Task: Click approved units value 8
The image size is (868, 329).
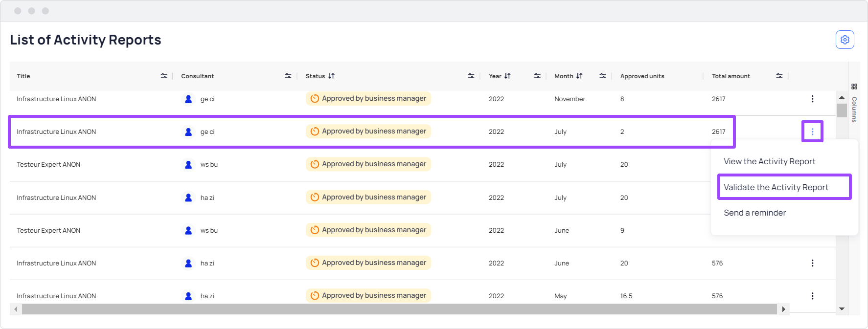Action: (622, 99)
